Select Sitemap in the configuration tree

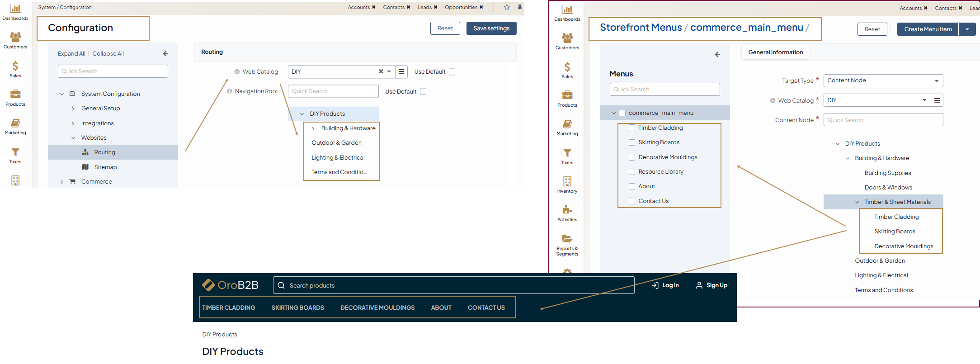click(105, 167)
